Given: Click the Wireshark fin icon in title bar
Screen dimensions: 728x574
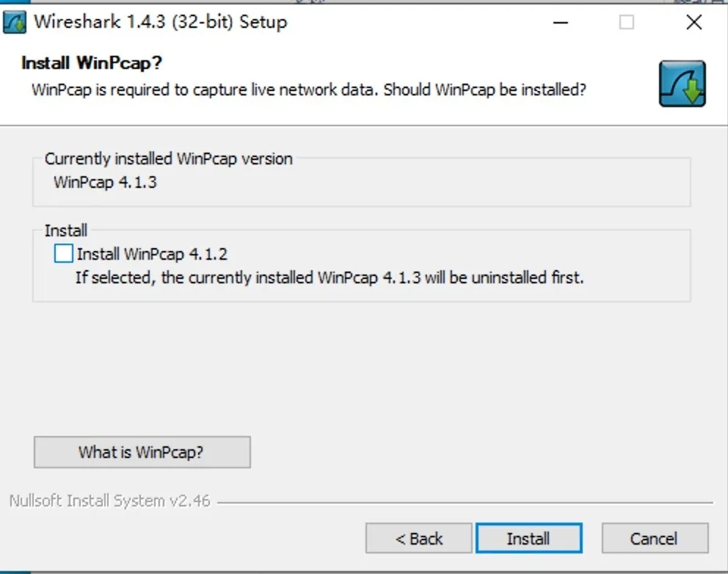Looking at the screenshot, I should pos(15,22).
